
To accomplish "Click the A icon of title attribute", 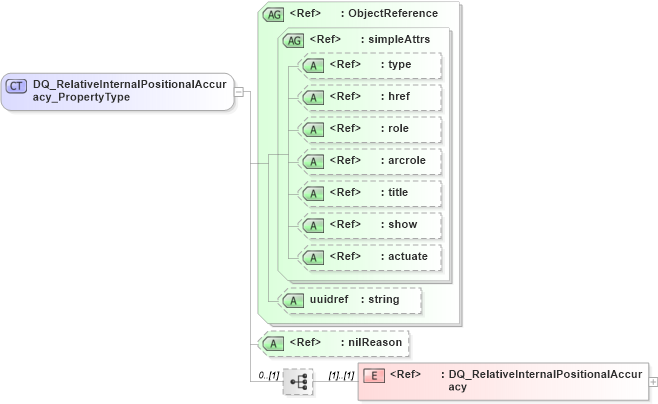I will coord(313,194).
